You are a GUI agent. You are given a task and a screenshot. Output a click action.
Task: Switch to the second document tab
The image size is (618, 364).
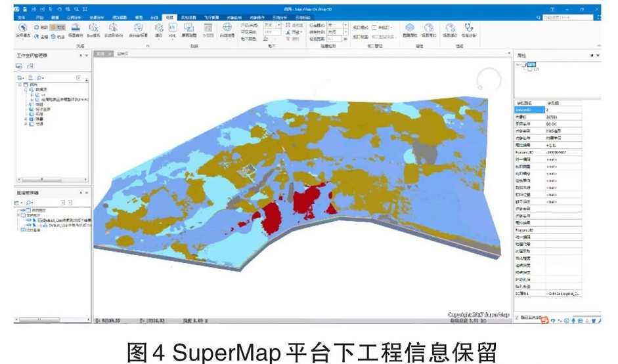click(x=123, y=54)
